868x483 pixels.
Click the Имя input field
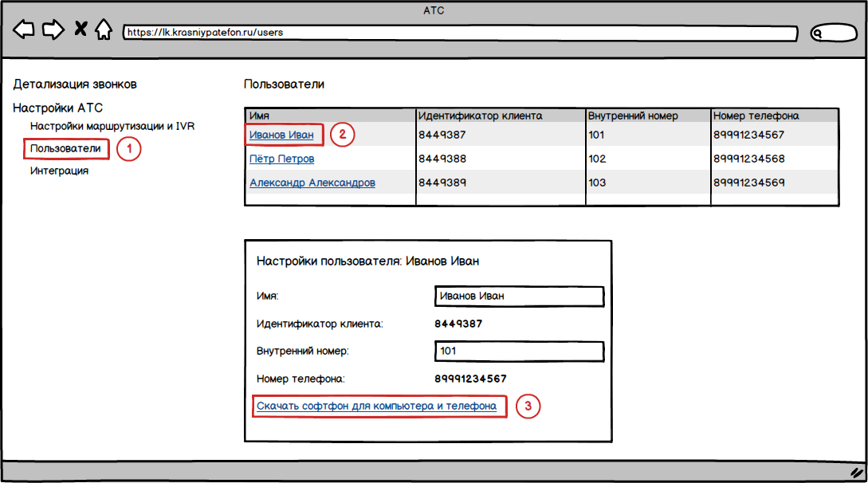(x=519, y=296)
